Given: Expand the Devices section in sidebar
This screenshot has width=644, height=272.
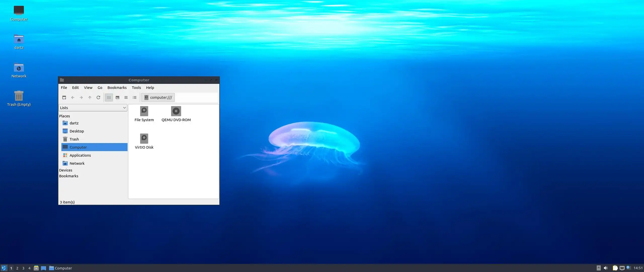Looking at the screenshot, I should (x=66, y=170).
